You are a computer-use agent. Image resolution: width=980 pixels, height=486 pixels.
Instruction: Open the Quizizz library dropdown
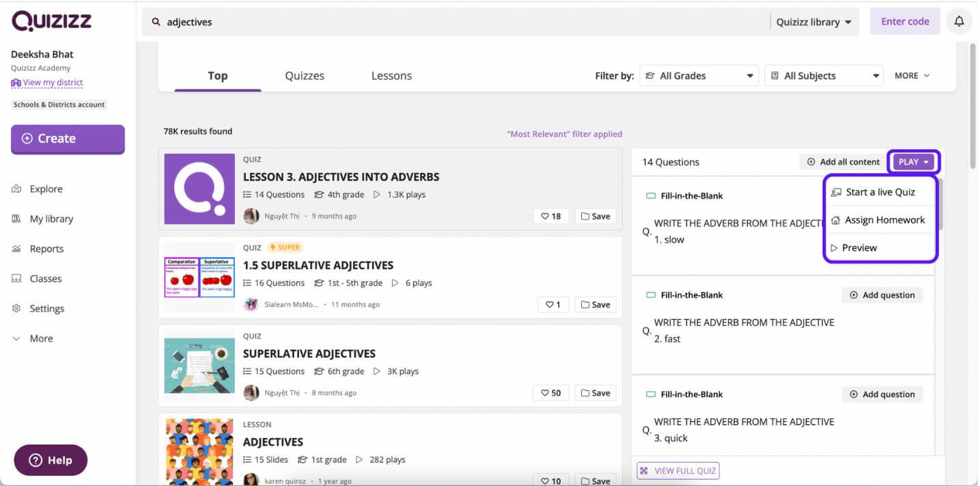click(x=814, y=22)
